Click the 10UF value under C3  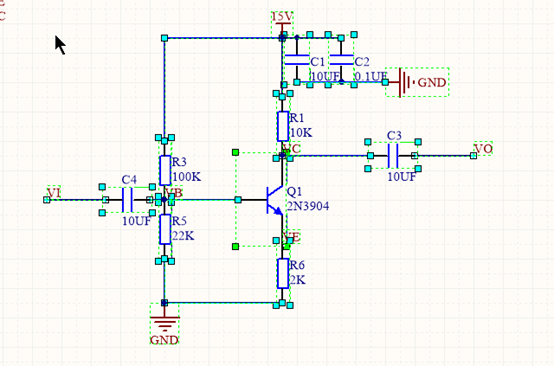(402, 177)
